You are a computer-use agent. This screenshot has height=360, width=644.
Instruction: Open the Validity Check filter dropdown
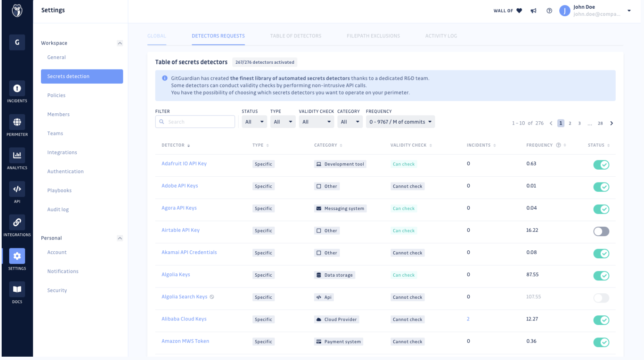317,122
